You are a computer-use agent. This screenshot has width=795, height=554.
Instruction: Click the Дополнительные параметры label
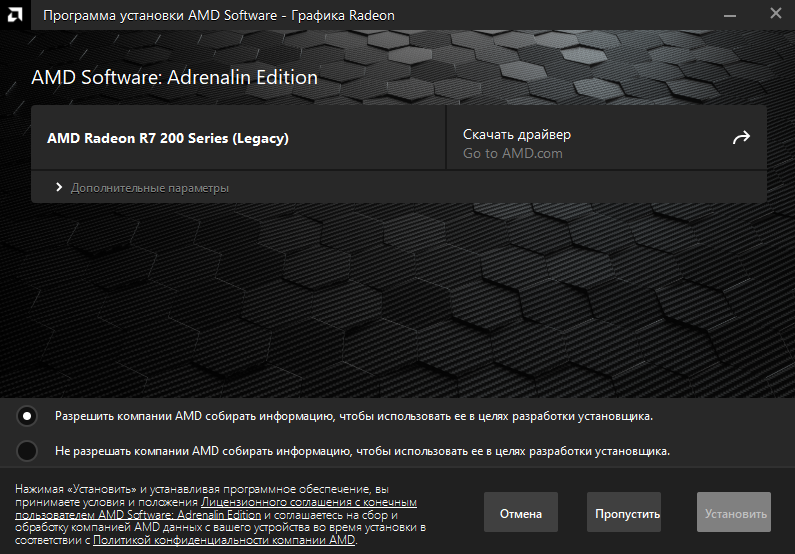(x=150, y=188)
